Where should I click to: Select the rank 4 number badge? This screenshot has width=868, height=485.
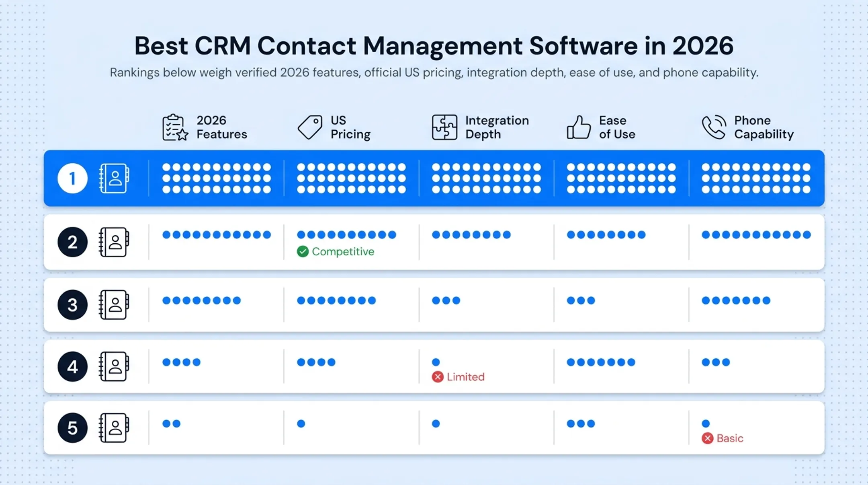pyautogui.click(x=72, y=367)
